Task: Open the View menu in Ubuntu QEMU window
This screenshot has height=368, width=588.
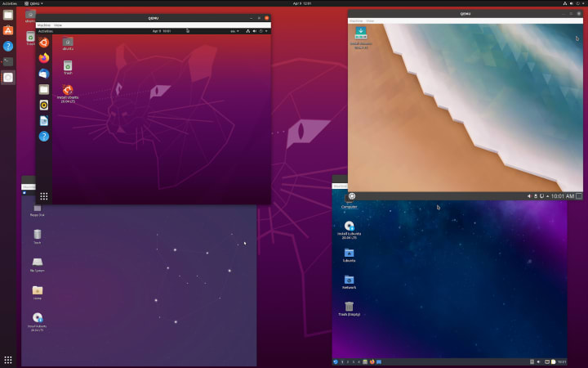Action: [x=58, y=25]
